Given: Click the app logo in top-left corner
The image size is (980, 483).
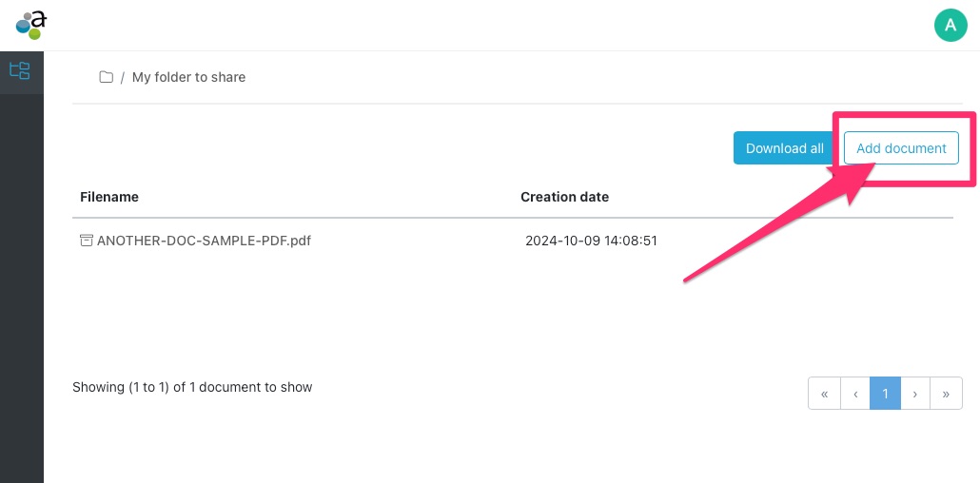Looking at the screenshot, I should point(30,23).
